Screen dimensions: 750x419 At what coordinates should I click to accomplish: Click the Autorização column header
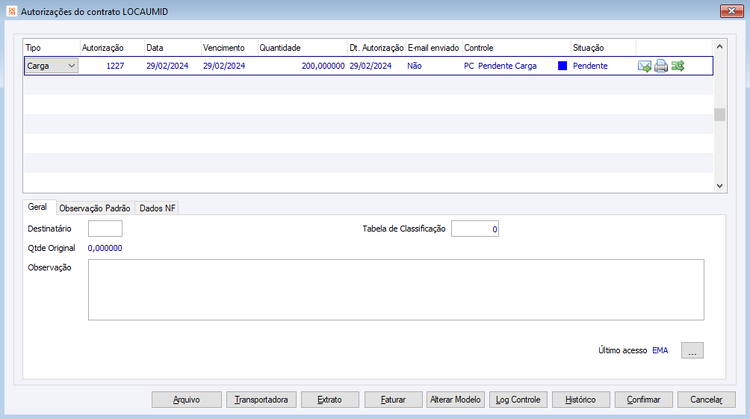[112, 48]
